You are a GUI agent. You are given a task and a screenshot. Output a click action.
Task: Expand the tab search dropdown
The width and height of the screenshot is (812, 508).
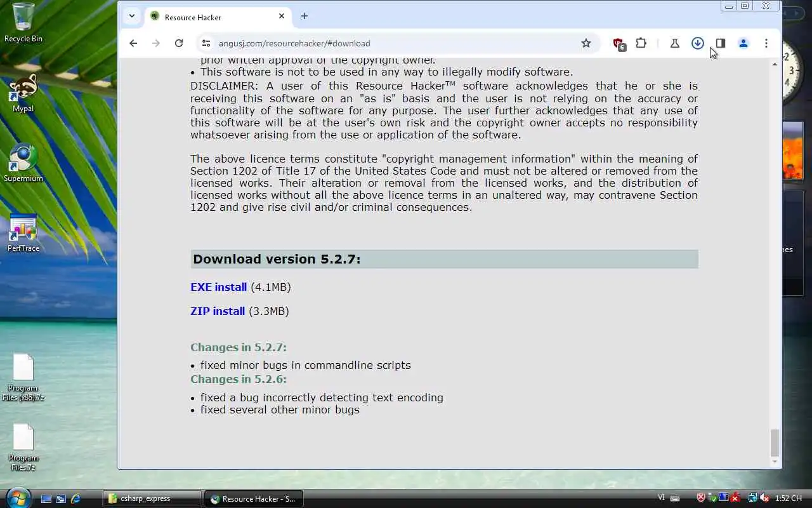coord(131,17)
